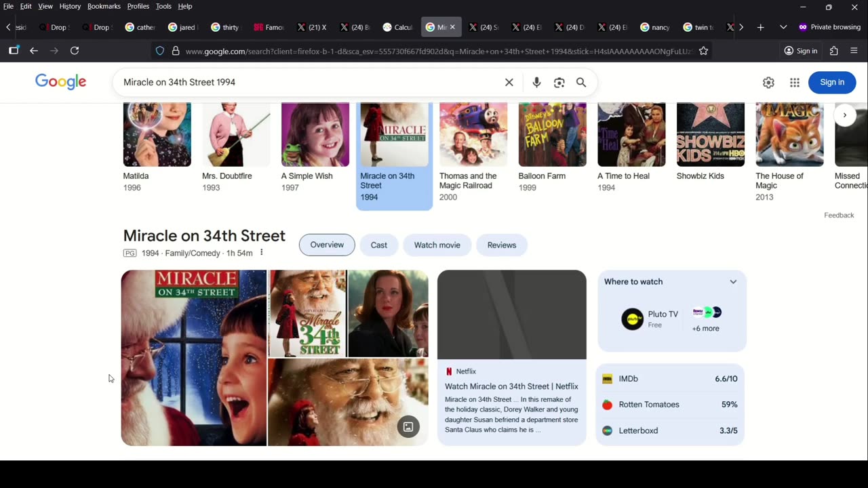
Task: Collapse the Where to watch panel
Action: pos(733,282)
